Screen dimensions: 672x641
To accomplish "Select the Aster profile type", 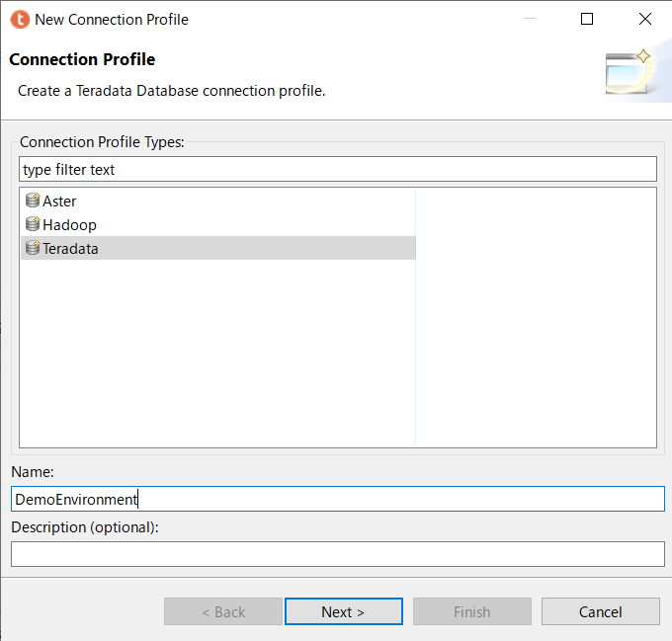I will coord(59,200).
